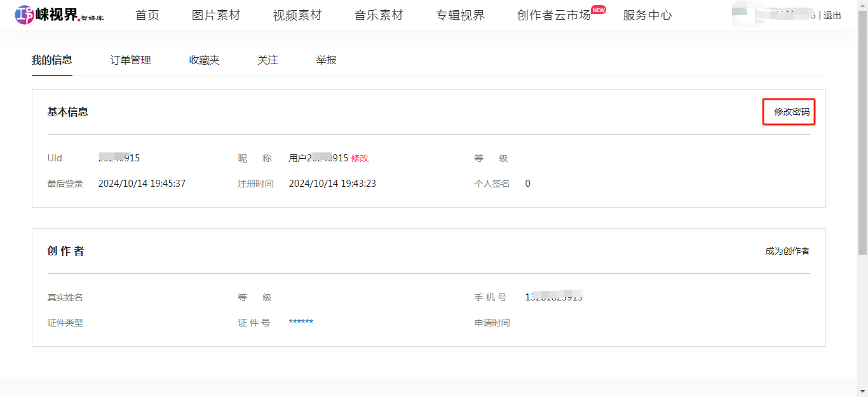Visit 创作者云市场 from the navigation bar

click(553, 15)
